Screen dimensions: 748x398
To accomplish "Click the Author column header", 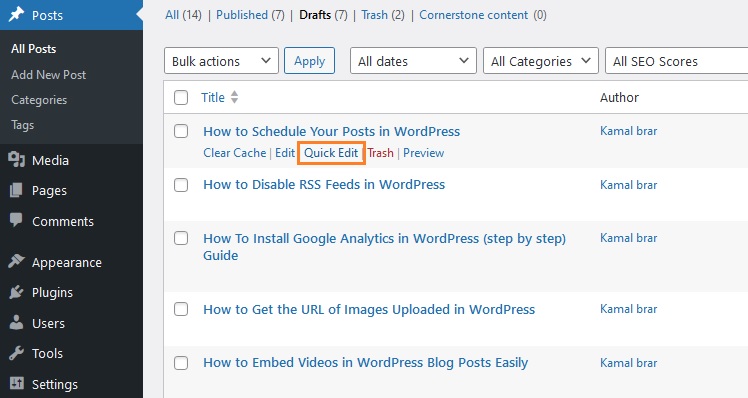I will click(x=619, y=97).
